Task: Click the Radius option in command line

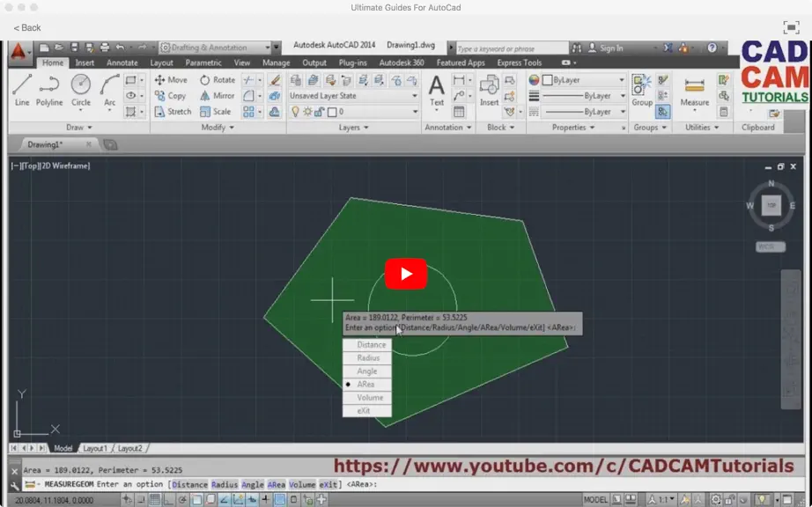Action: point(225,485)
